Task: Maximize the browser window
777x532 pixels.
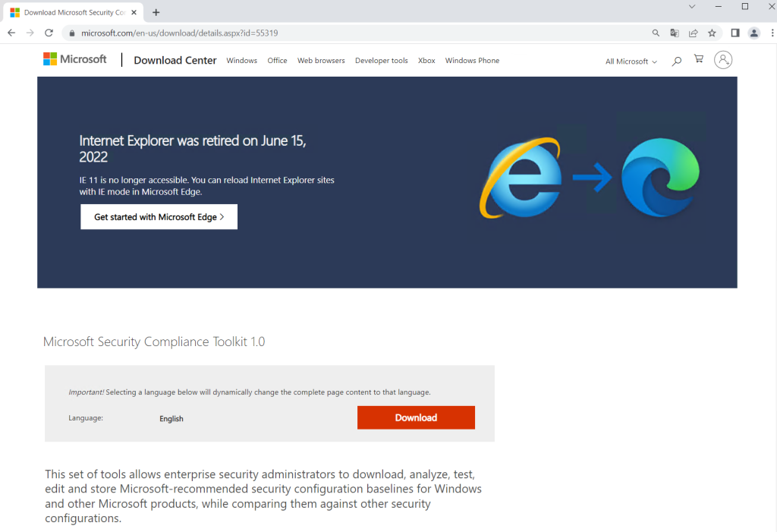Action: (x=745, y=6)
